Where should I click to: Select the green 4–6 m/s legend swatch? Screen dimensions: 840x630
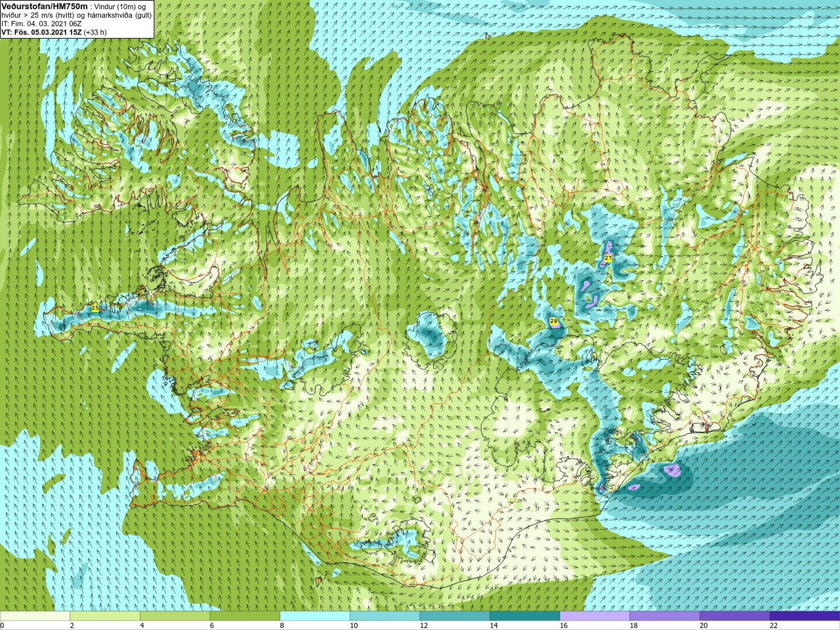175,616
